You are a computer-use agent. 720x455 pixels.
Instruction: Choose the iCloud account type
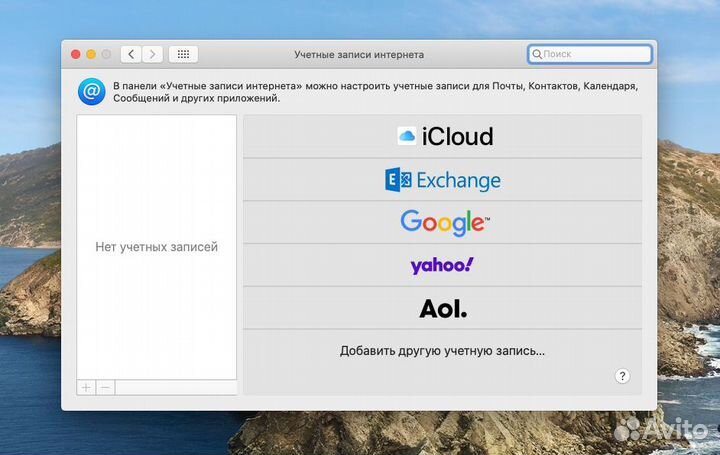(x=442, y=136)
